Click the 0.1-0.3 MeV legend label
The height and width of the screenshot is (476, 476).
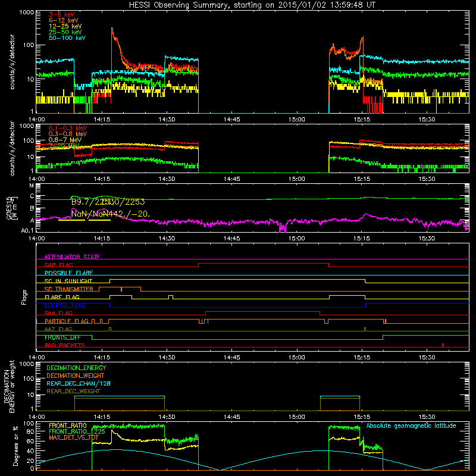click(x=68, y=128)
